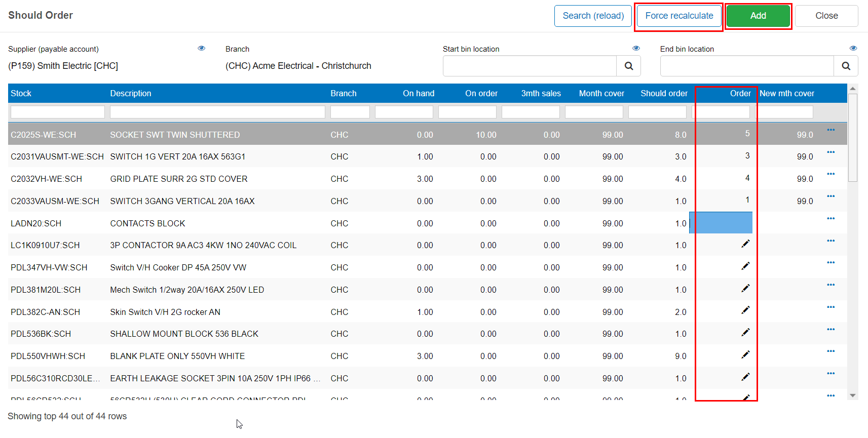Screen dimensions: 868x438
Task: Edit the order quantity pencil for PDL536BK:SCH
Action: [745, 333]
